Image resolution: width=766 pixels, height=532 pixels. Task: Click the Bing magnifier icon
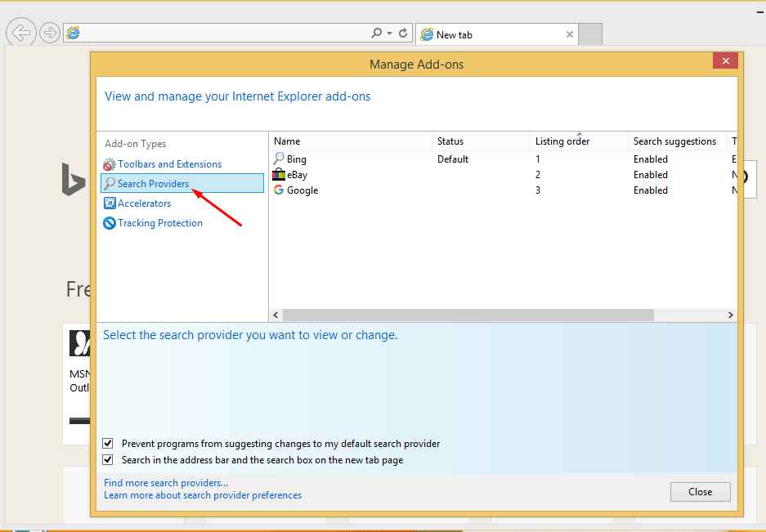(x=279, y=159)
